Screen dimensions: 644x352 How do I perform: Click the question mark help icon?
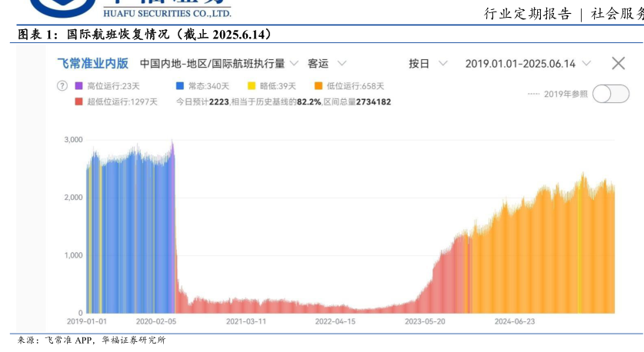(62, 86)
